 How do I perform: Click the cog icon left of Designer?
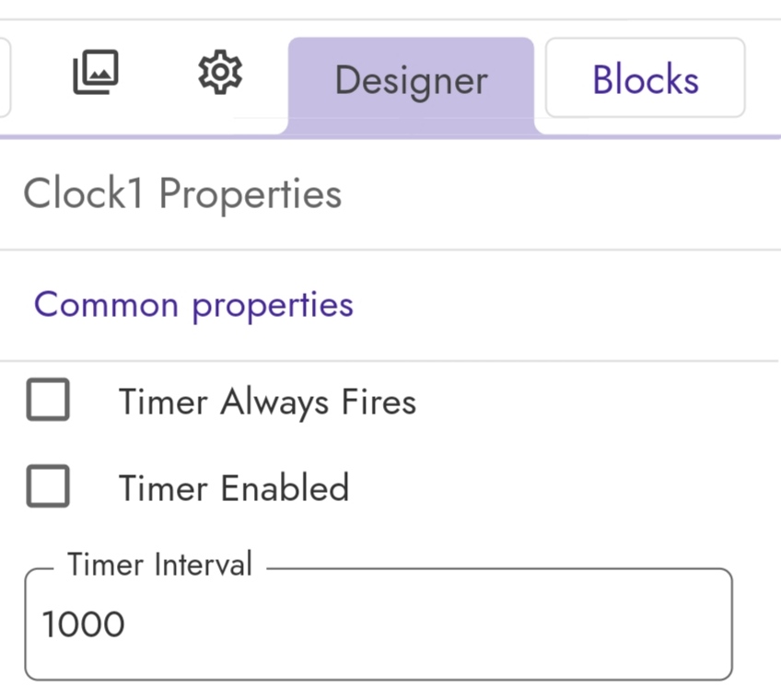click(x=220, y=72)
